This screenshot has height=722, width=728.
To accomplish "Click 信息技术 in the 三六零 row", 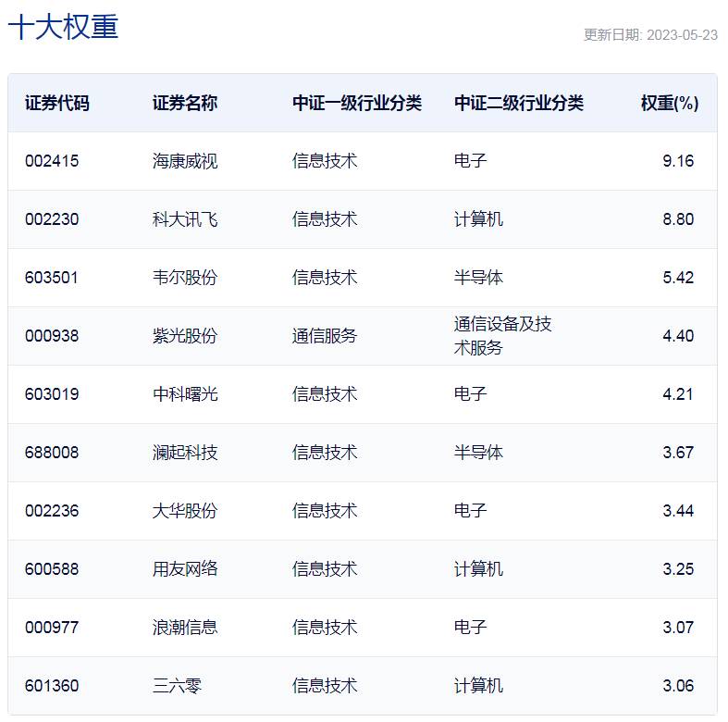I will [325, 686].
